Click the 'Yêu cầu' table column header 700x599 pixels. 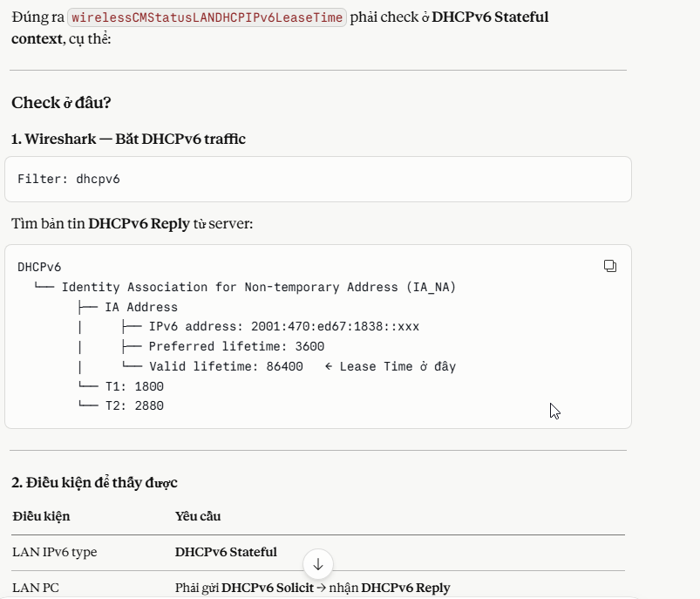click(198, 516)
